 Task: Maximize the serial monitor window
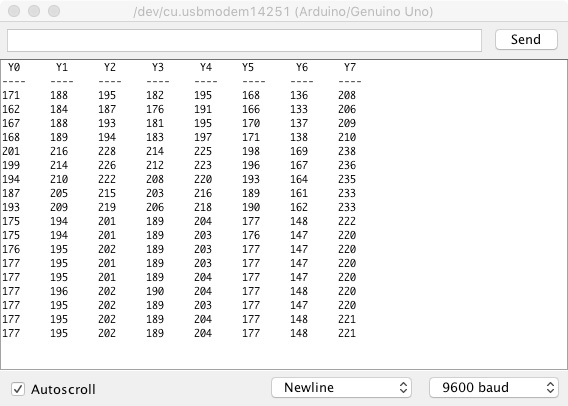54,11
